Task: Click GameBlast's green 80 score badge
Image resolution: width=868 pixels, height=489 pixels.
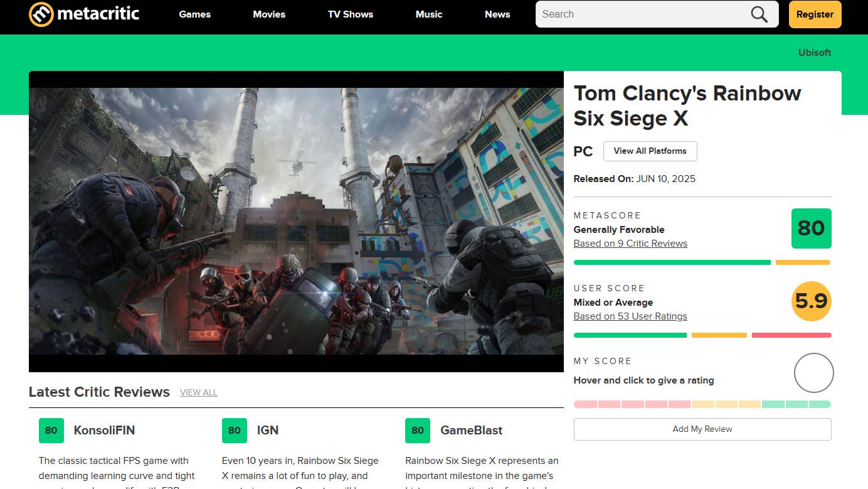Action: coord(417,431)
